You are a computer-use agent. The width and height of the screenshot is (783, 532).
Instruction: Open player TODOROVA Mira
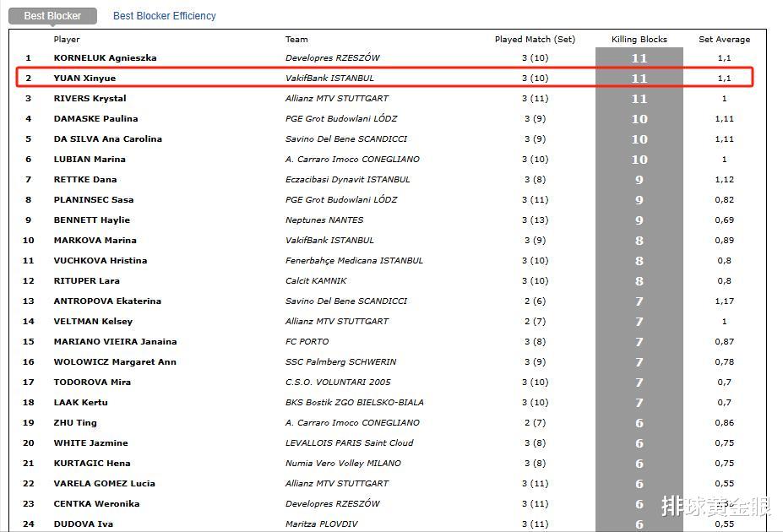point(92,383)
